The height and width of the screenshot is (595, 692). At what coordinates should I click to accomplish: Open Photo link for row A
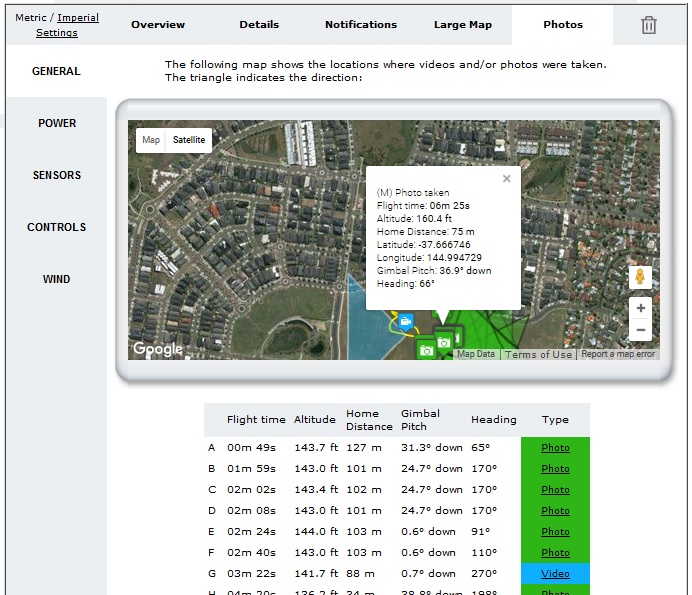(x=555, y=448)
